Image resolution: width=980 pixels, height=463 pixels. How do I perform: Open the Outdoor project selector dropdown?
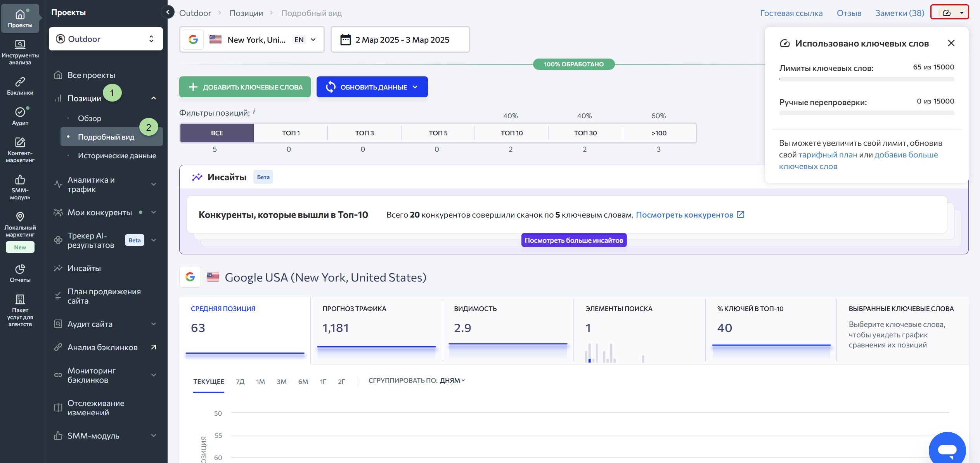tap(106, 39)
